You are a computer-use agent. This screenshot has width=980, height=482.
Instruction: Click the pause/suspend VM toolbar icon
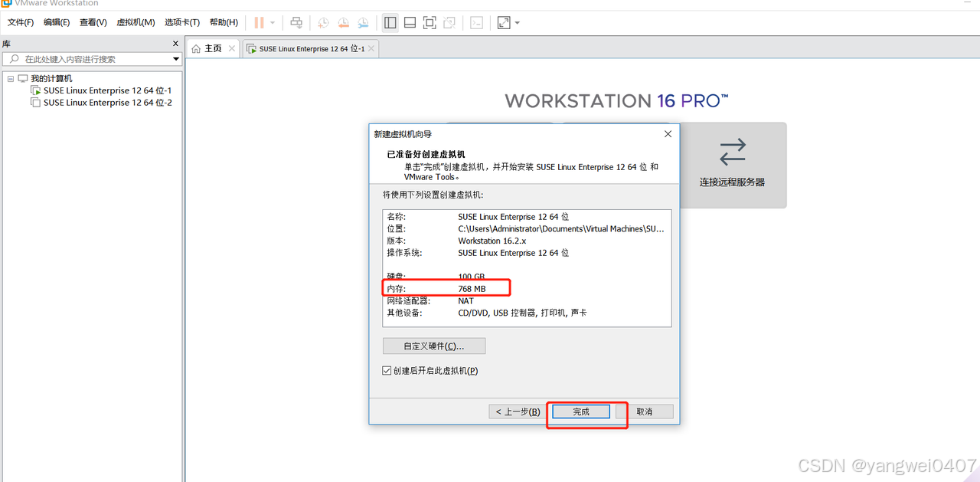(x=259, y=23)
